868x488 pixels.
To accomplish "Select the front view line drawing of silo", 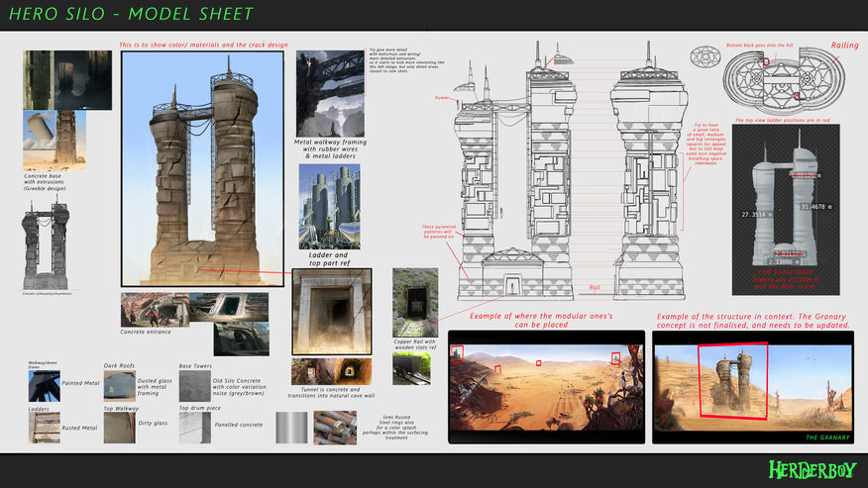I will [x=515, y=171].
